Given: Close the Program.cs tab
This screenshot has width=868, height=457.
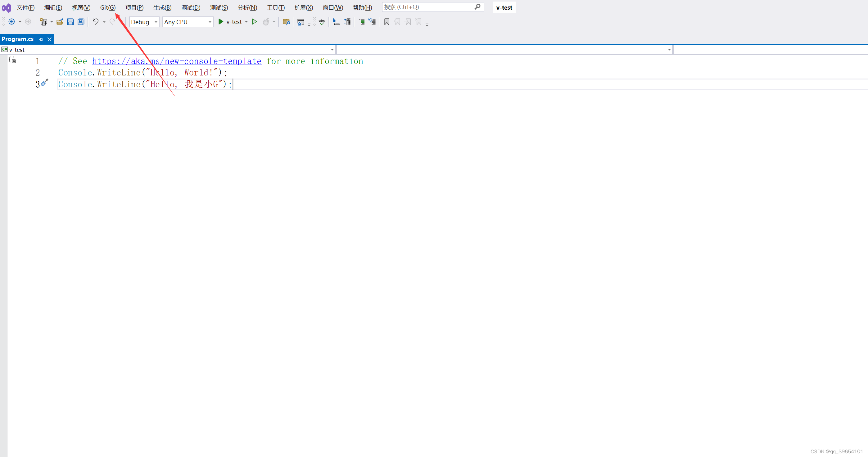Looking at the screenshot, I should [50, 39].
